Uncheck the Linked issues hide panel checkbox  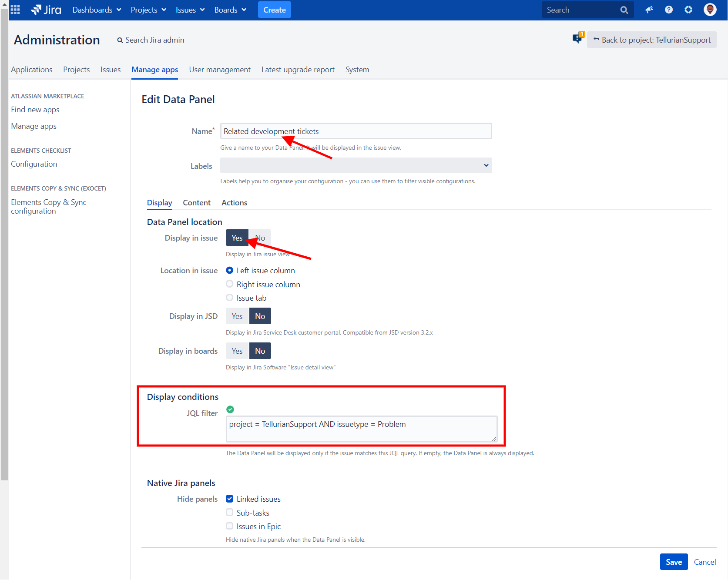229,499
